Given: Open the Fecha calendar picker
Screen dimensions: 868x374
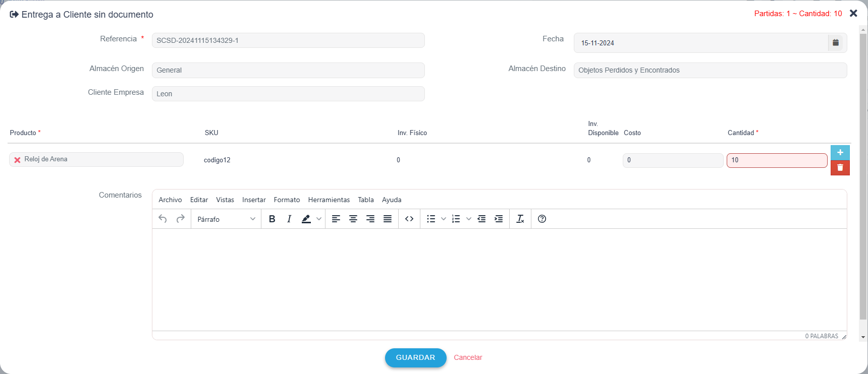Looking at the screenshot, I should [836, 43].
